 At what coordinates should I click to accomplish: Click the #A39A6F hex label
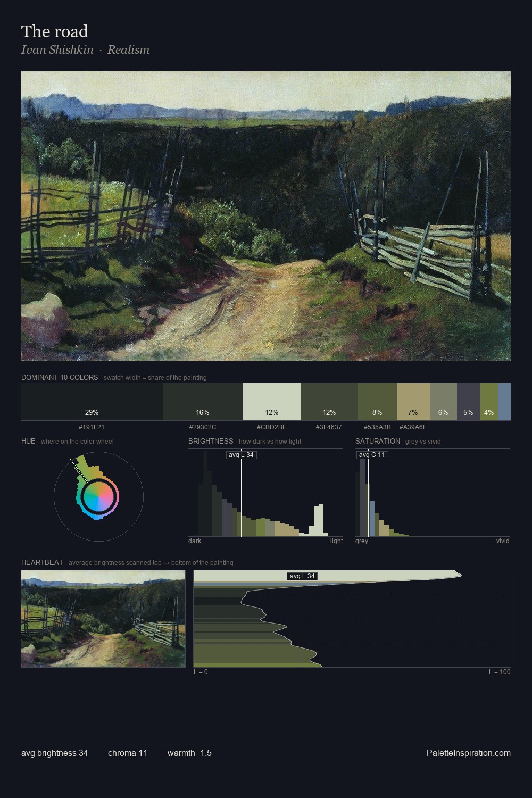coord(413,427)
